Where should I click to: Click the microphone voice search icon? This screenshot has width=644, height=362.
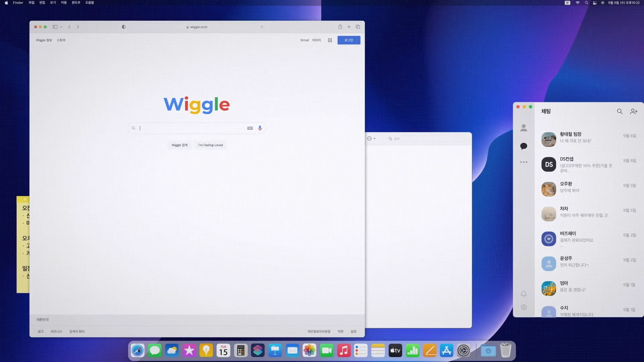260,128
